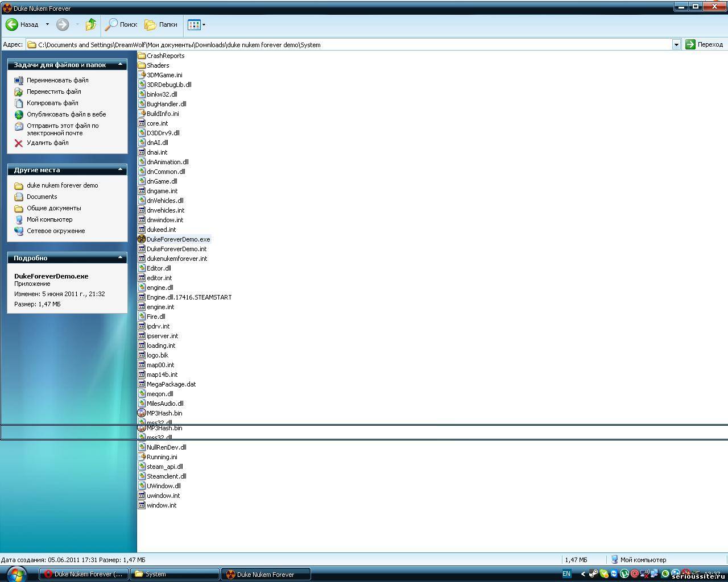Select file name dnAI.dll
The height and width of the screenshot is (582, 728).
tap(158, 143)
